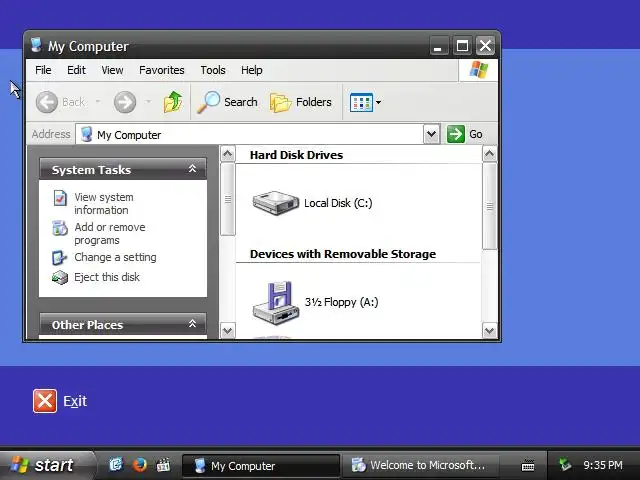640x480 pixels.
Task: Click Devices with Removable Storage heading
Action: pyautogui.click(x=343, y=254)
